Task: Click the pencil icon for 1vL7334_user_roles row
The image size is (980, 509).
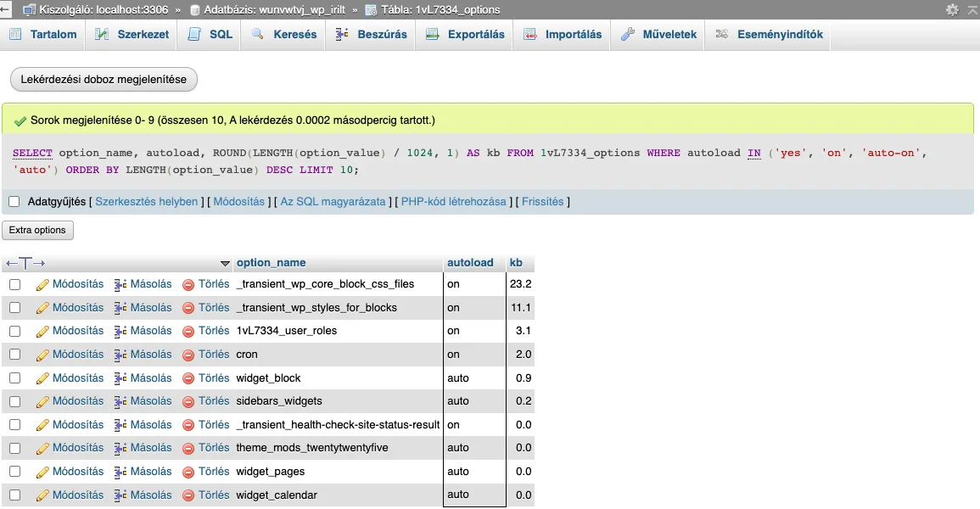Action: coord(42,332)
